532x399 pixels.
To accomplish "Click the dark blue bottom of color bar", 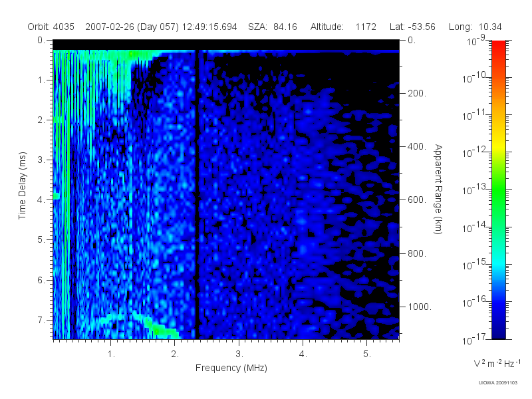I will pyautogui.click(x=499, y=332).
